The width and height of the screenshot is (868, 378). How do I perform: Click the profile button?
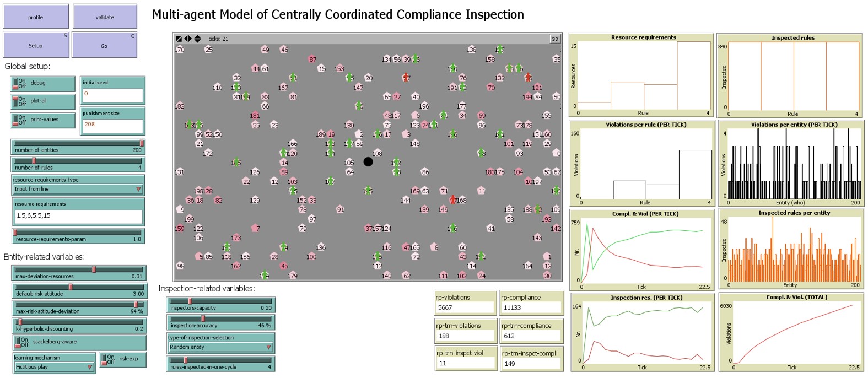[36, 17]
